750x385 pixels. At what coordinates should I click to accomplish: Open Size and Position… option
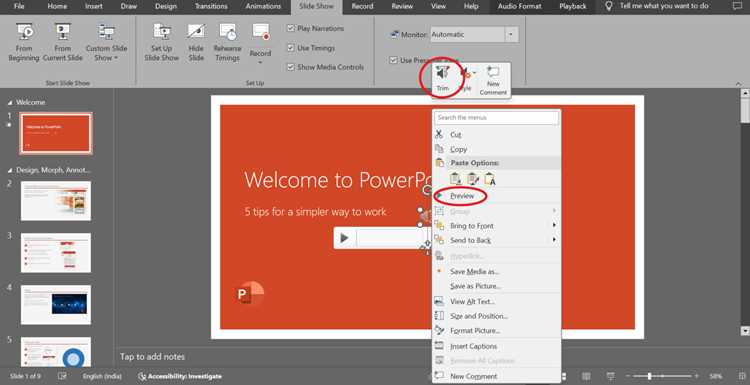click(x=496, y=316)
